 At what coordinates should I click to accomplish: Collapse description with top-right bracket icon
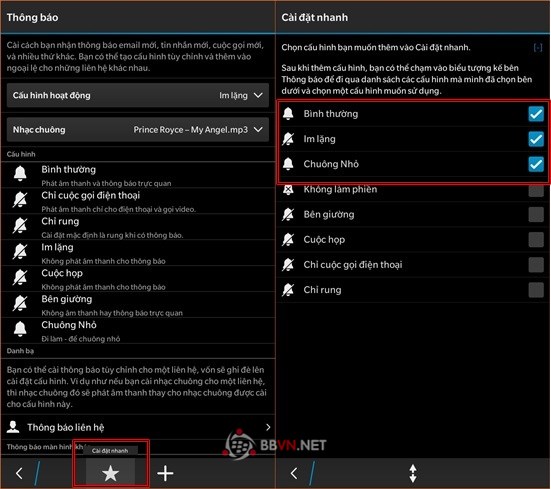pyautogui.click(x=538, y=47)
